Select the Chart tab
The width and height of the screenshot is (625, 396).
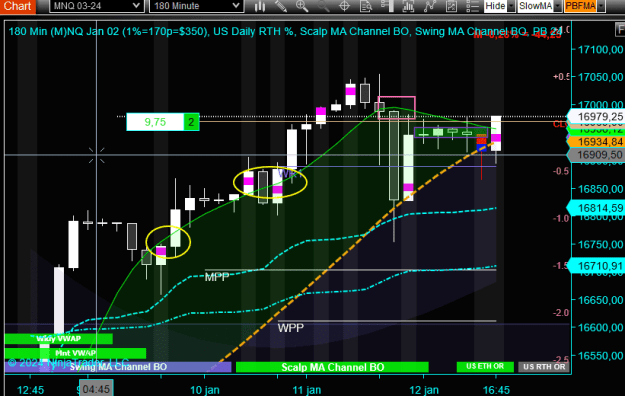point(18,6)
